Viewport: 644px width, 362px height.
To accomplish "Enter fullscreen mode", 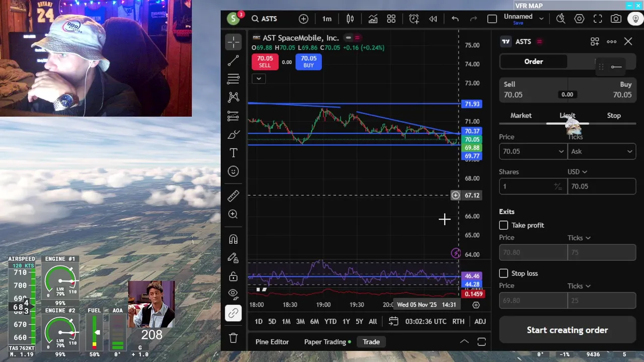I will pyautogui.click(x=598, y=19).
